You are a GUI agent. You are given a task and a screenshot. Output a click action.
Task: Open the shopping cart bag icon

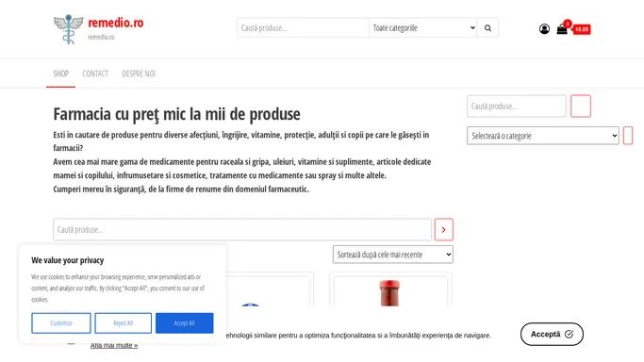(562, 29)
